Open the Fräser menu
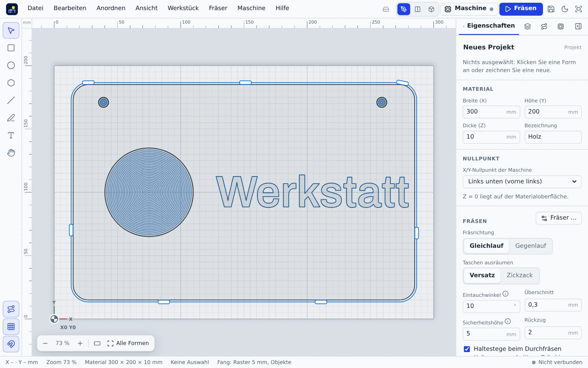Image resolution: width=588 pixels, height=368 pixels. tap(218, 8)
